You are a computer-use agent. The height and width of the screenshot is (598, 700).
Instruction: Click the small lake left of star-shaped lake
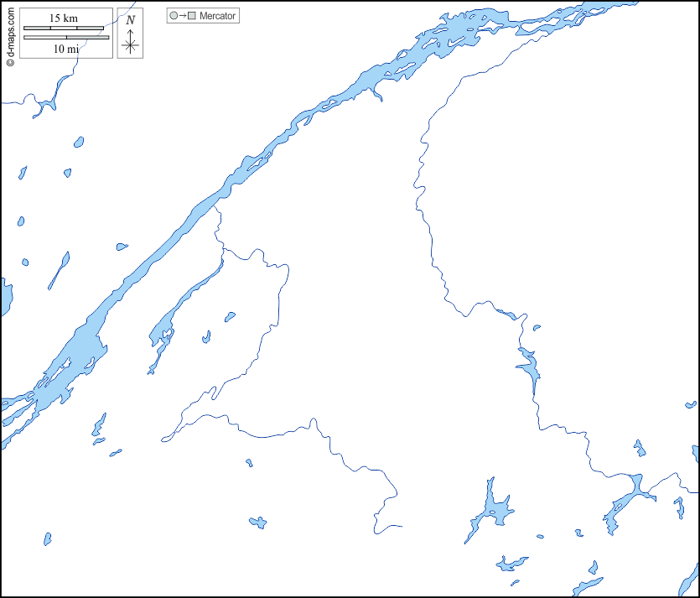point(258,523)
